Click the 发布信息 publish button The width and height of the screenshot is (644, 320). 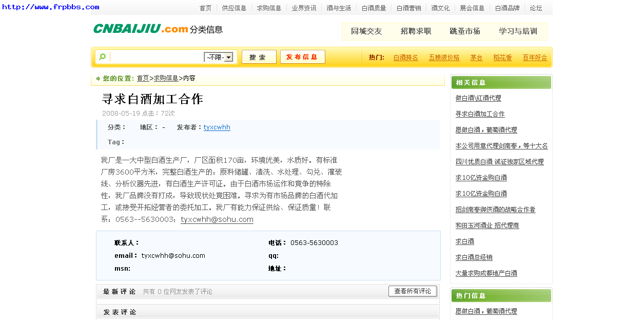[x=302, y=57]
